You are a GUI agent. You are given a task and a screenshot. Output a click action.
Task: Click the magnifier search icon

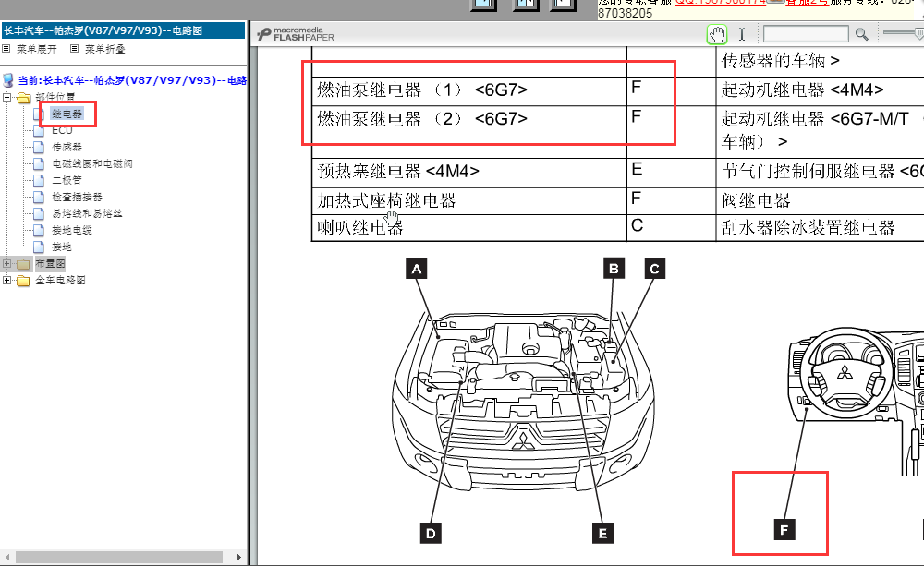click(861, 35)
